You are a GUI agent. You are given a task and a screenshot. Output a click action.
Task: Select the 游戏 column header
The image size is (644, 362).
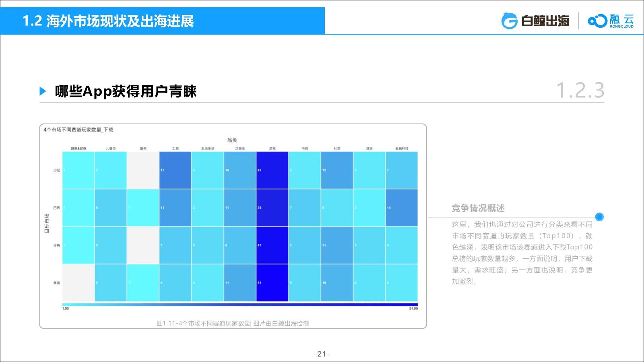point(272,148)
